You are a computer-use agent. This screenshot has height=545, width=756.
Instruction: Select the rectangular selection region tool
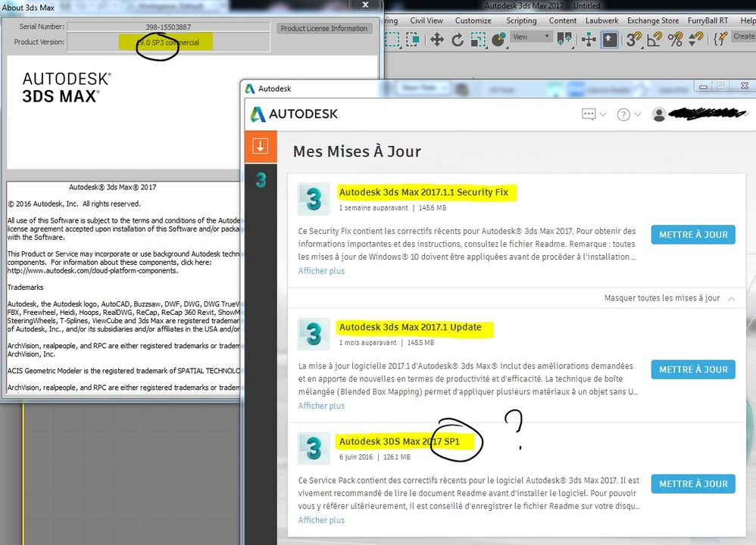392,39
